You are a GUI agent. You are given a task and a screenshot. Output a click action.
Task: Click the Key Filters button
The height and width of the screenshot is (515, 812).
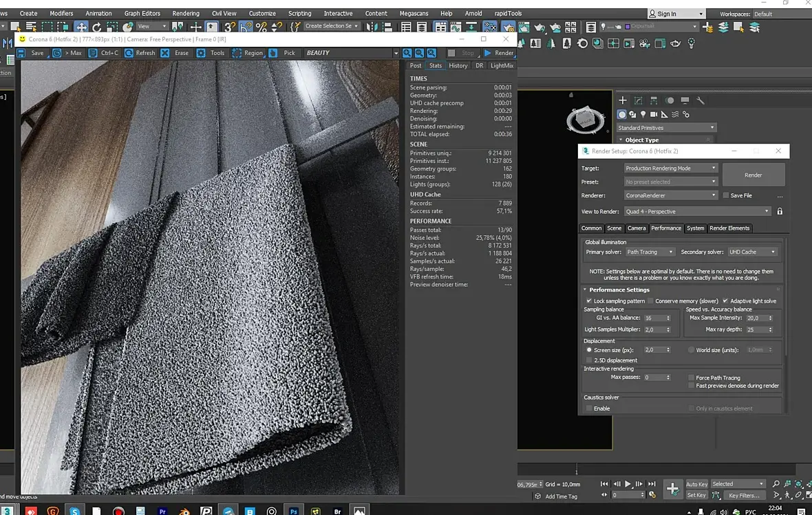744,495
